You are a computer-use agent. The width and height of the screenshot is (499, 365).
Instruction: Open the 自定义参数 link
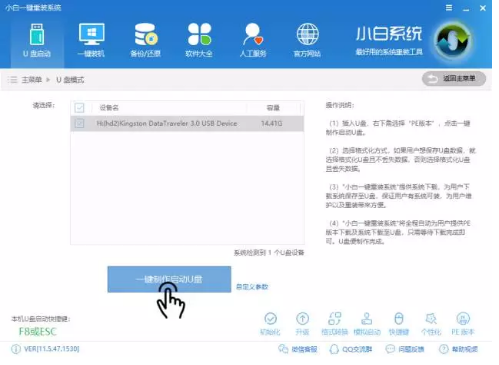click(252, 287)
